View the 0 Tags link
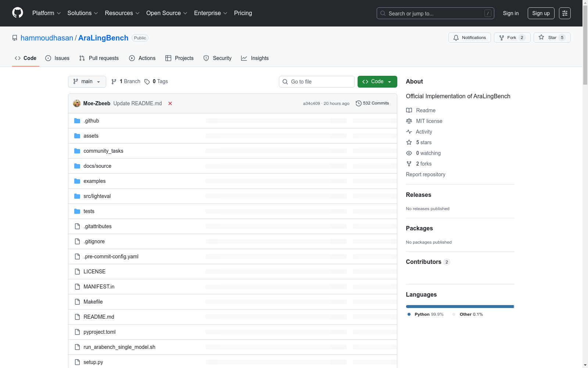The image size is (588, 368). point(156,82)
